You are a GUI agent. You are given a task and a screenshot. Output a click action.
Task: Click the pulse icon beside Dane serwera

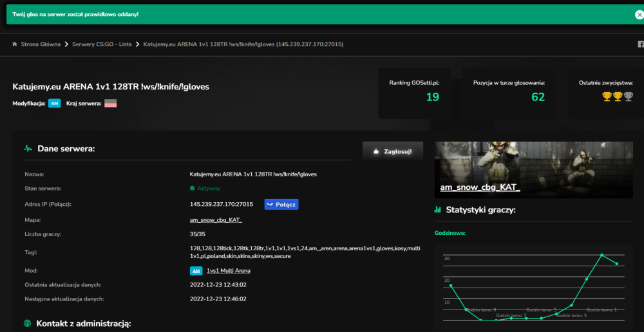(x=28, y=149)
